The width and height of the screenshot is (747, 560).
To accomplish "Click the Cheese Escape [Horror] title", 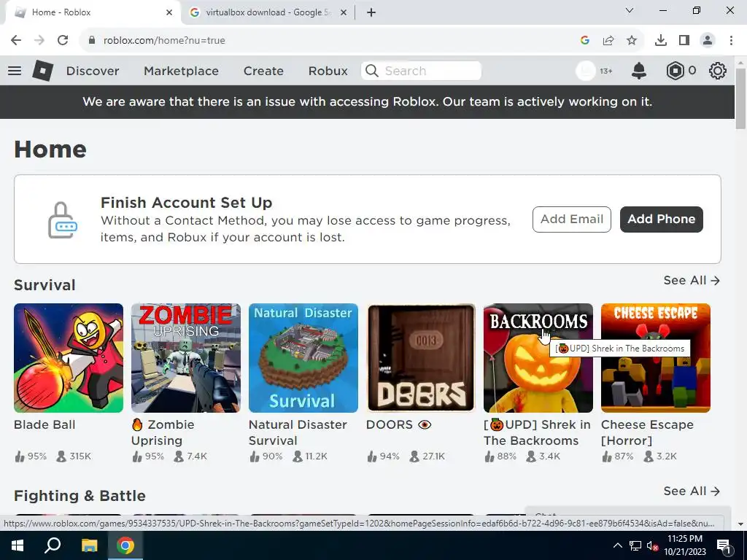I will pyautogui.click(x=647, y=432).
